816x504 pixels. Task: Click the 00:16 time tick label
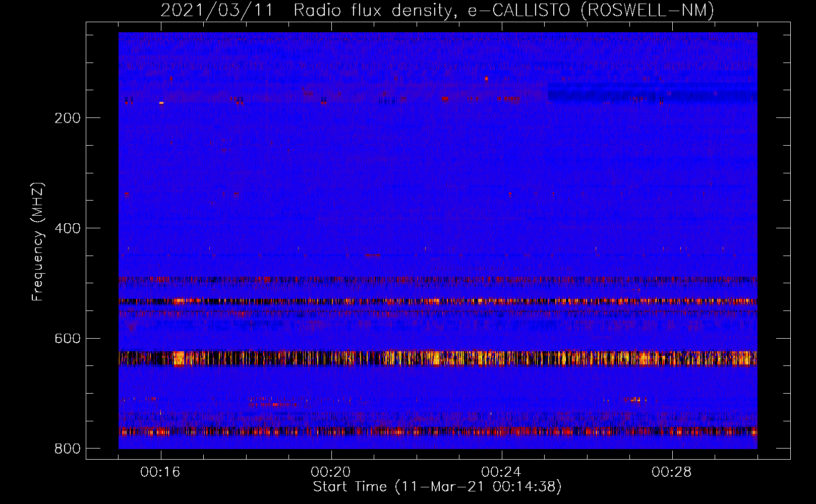click(161, 472)
